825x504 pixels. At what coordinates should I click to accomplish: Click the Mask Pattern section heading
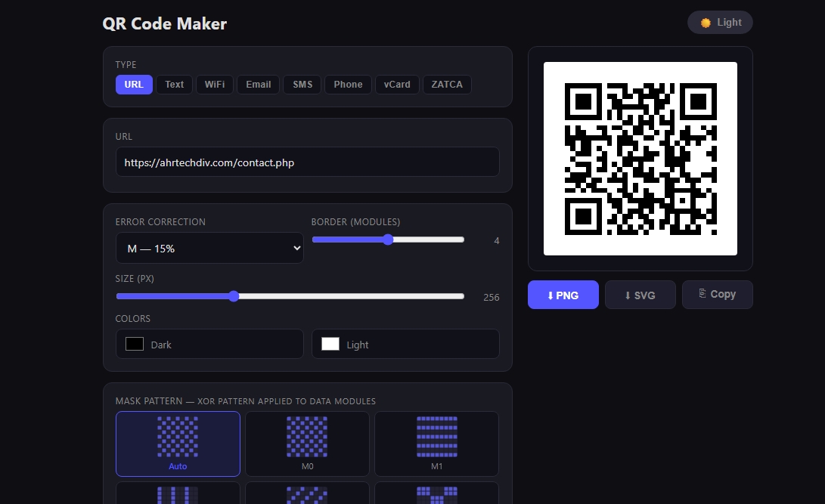click(x=245, y=401)
